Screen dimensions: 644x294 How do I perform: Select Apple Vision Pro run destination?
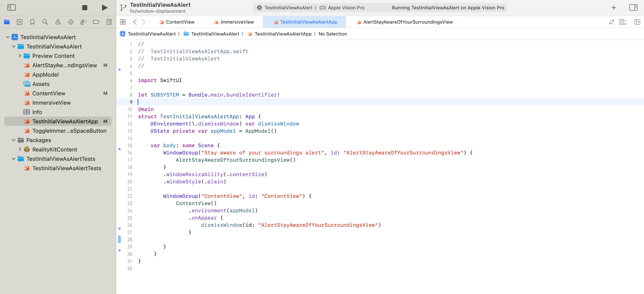click(346, 8)
